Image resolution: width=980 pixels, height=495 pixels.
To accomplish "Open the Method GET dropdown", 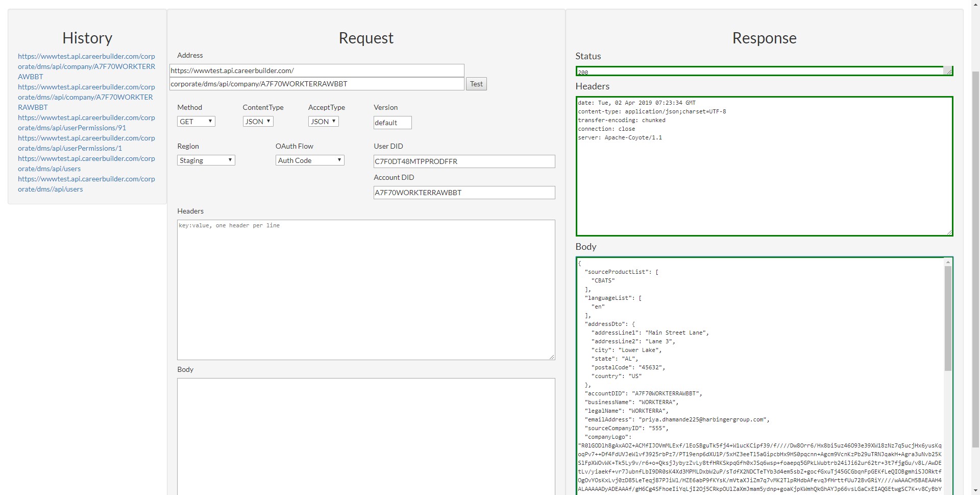I will click(x=196, y=122).
